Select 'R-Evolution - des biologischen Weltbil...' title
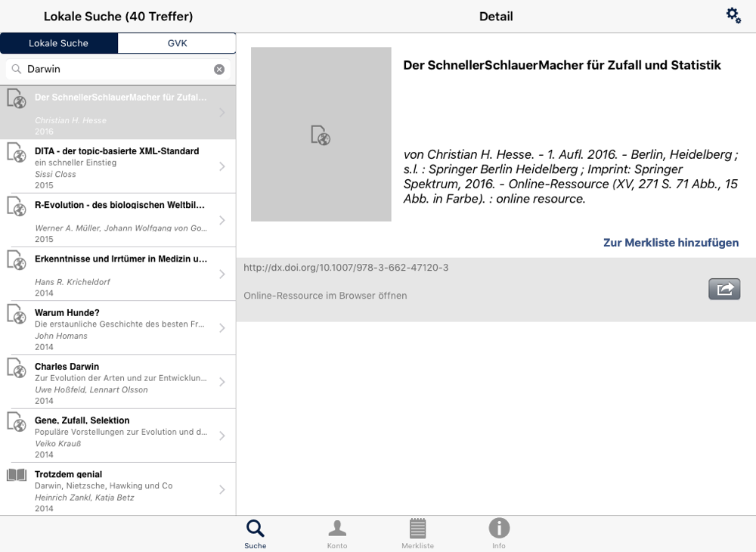Screen dimensions: 756x552 coord(119,205)
